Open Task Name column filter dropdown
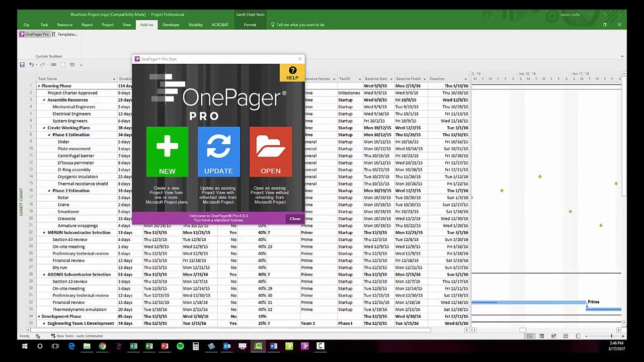Image resolution: width=644 pixels, height=362 pixels. point(114,79)
